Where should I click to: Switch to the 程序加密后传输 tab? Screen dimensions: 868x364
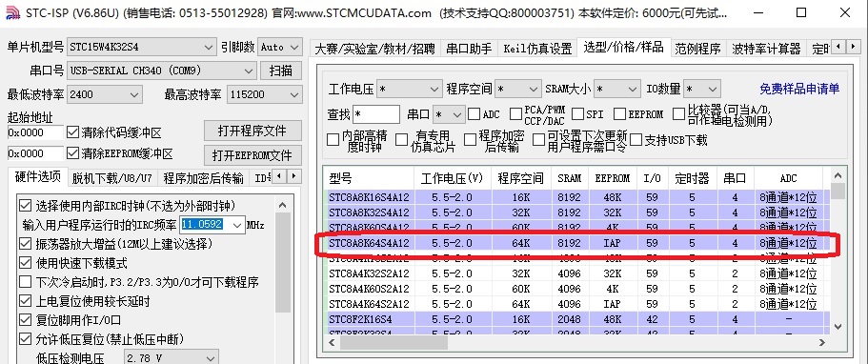tap(203, 178)
